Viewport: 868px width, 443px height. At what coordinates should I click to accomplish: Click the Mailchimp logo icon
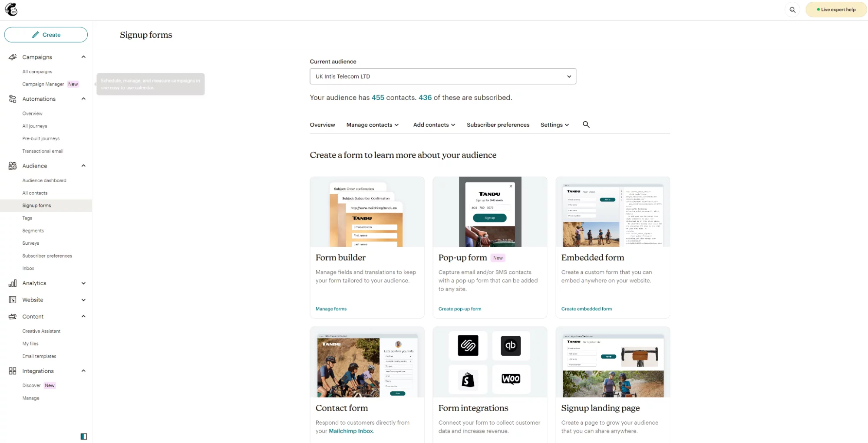[11, 9]
